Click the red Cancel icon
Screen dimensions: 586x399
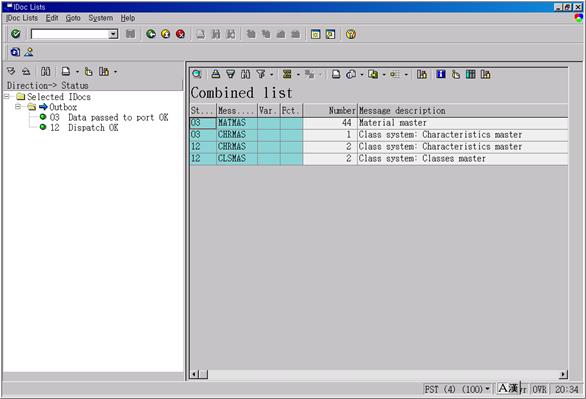pos(181,34)
